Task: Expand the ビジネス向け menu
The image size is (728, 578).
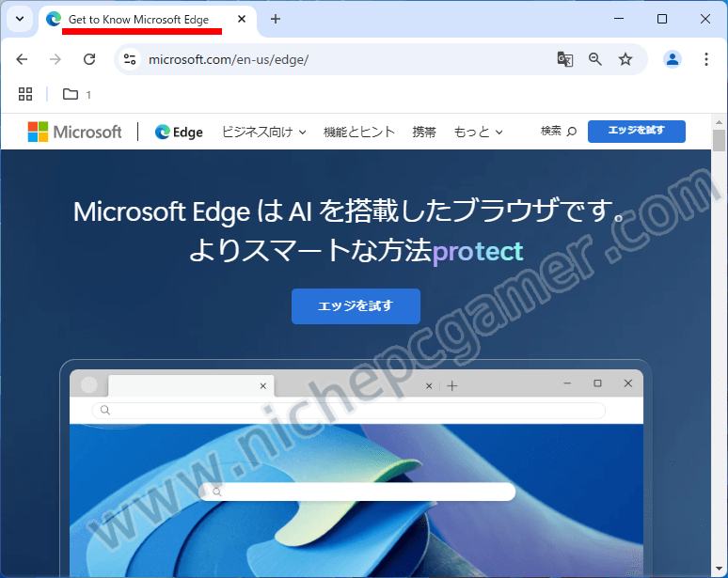Action: 263,133
